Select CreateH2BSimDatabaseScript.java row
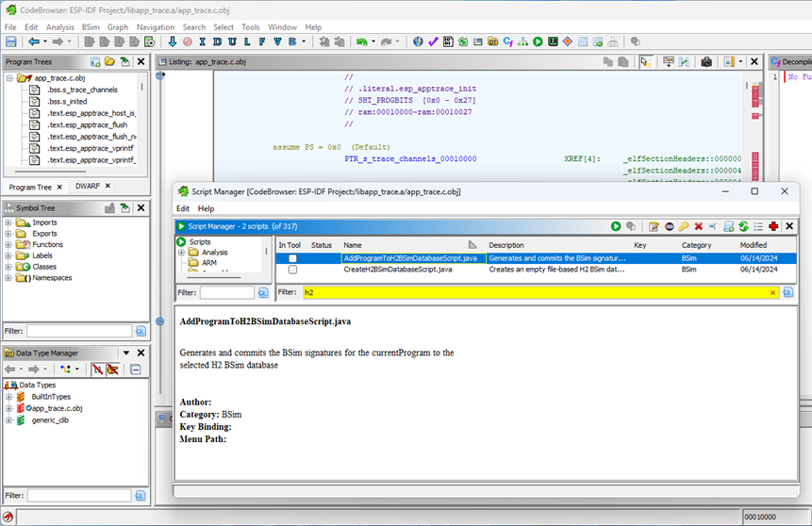The image size is (812, 526). tap(536, 270)
